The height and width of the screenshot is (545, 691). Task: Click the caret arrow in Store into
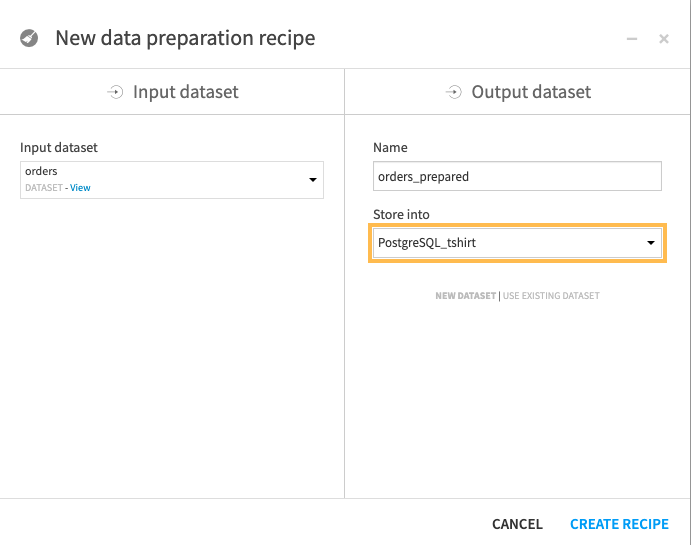click(x=651, y=243)
